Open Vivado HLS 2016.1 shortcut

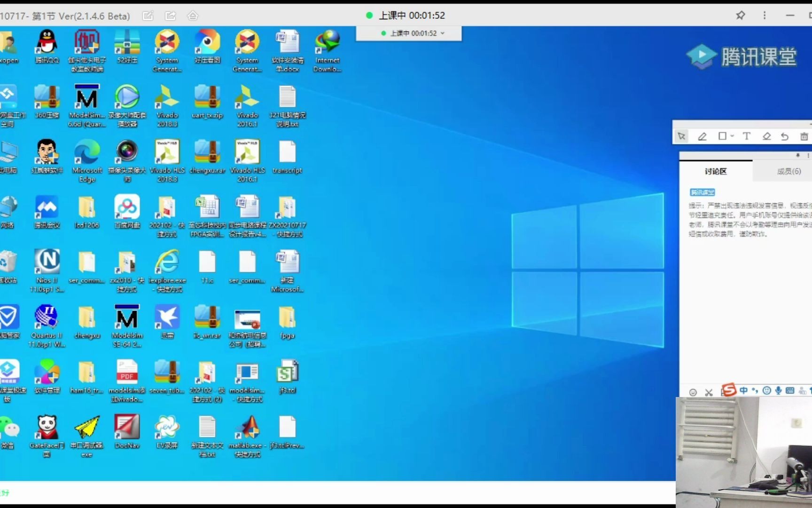(x=247, y=161)
